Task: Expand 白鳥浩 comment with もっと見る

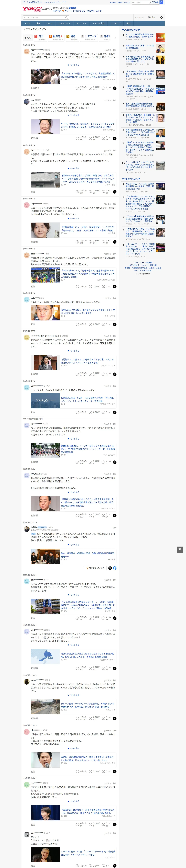Action: pos(73,545)
